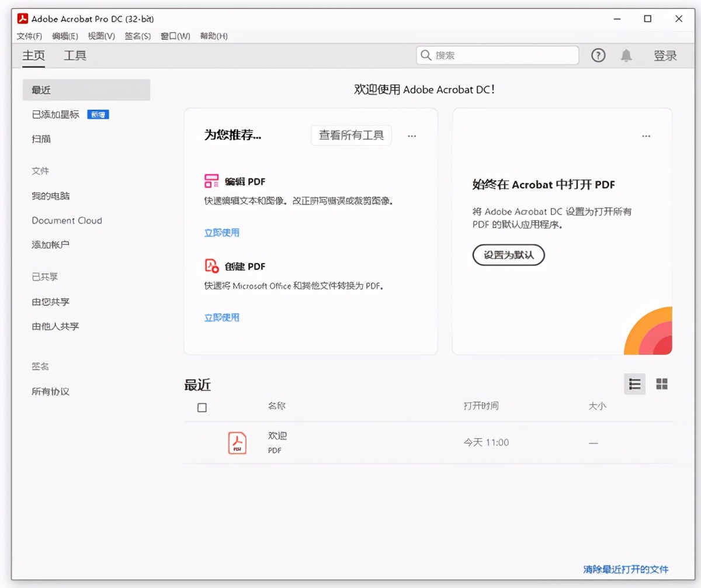701x588 pixels.
Task: Switch to the 工具 tab
Action: click(x=74, y=56)
